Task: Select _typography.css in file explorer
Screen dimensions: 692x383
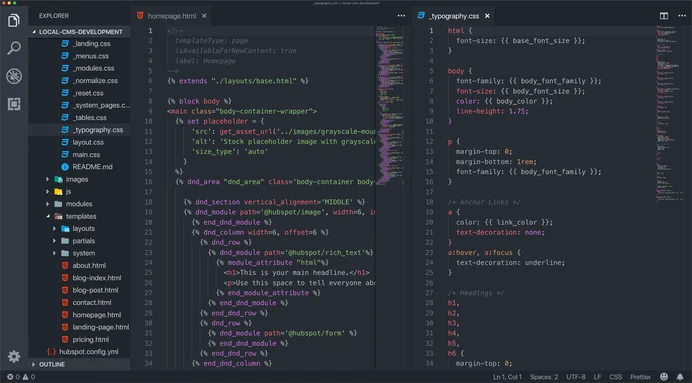Action: coord(79,130)
